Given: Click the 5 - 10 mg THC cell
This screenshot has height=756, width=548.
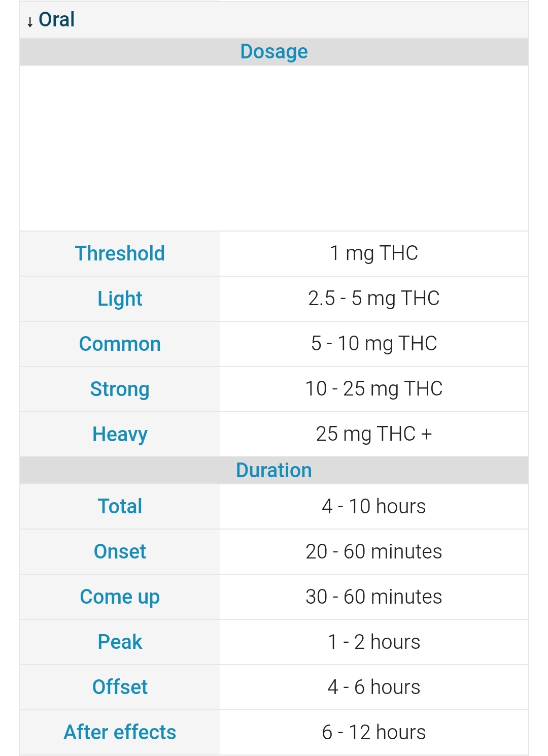Looking at the screenshot, I should (x=374, y=344).
